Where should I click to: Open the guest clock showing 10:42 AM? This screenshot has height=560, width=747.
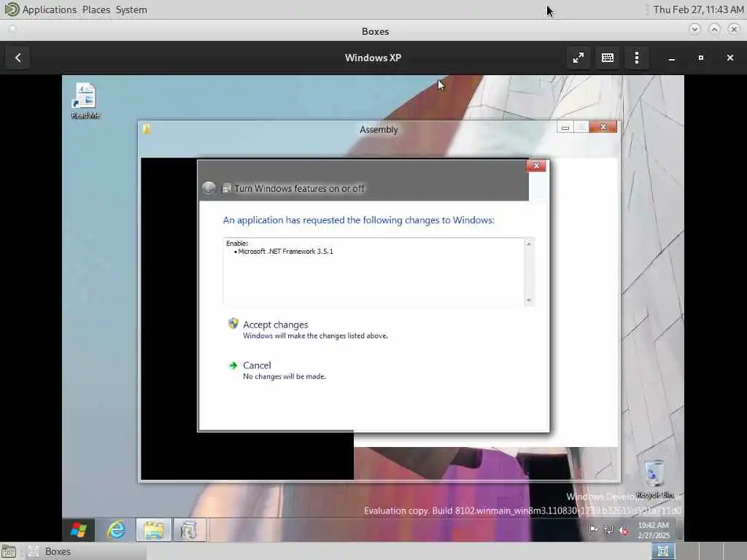(654, 530)
